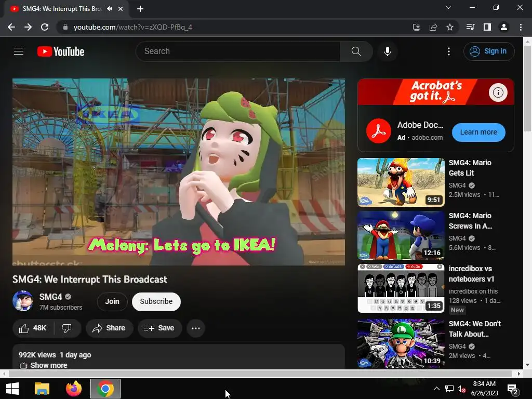Go back in Chrome
The image size is (532, 399).
point(11,27)
